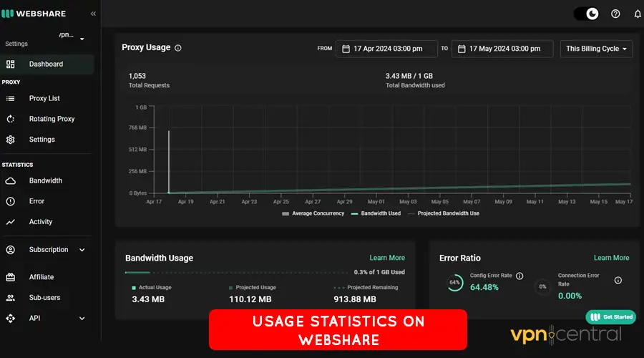
Task: Click the Webshare logo
Action: 34,14
